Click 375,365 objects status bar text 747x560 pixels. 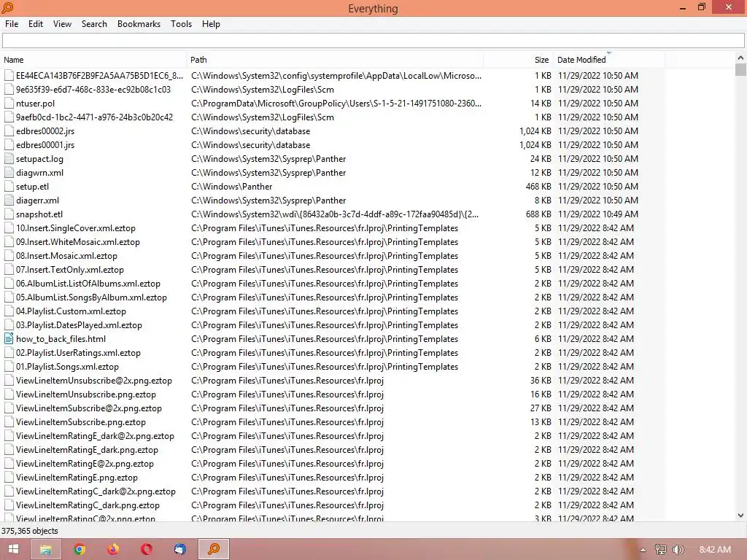tap(29, 531)
